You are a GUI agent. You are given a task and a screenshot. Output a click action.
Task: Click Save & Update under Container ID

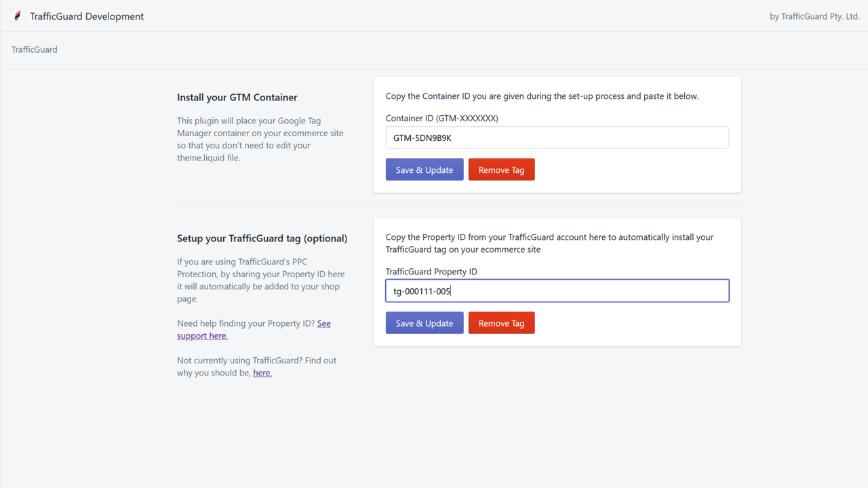pos(425,169)
